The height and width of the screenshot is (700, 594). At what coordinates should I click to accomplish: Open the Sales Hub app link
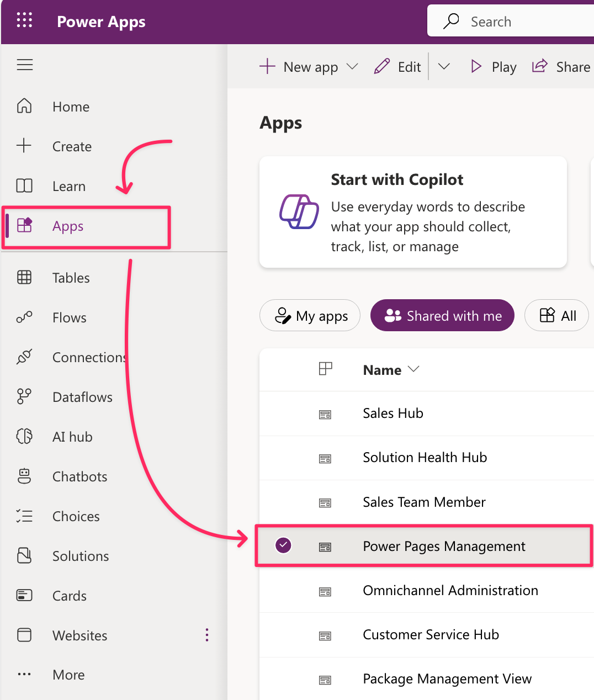tap(393, 413)
